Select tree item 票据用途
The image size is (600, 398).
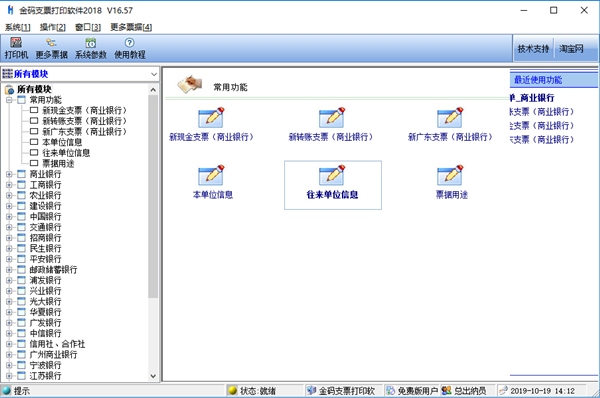[58, 164]
